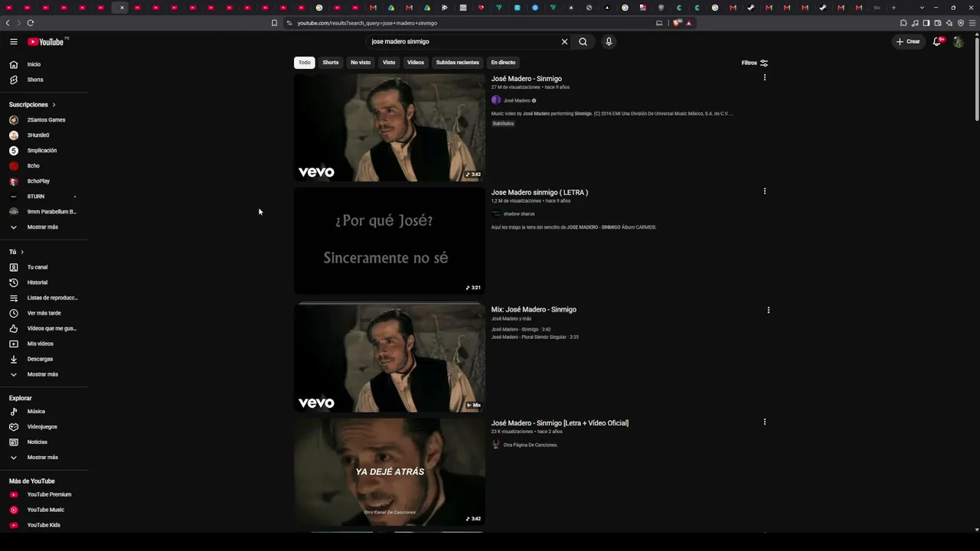Open Descargas in the sidebar
This screenshot has width=980, height=551.
tap(44, 359)
